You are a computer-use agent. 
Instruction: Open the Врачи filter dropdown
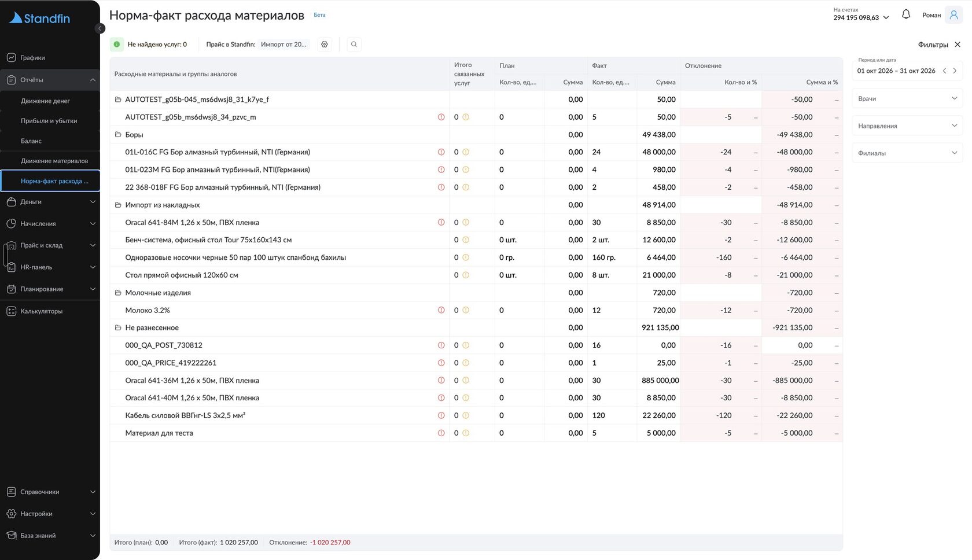(x=907, y=98)
